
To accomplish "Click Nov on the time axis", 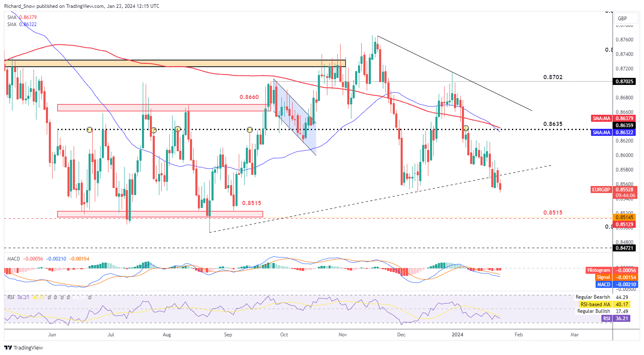I will pos(343,335).
